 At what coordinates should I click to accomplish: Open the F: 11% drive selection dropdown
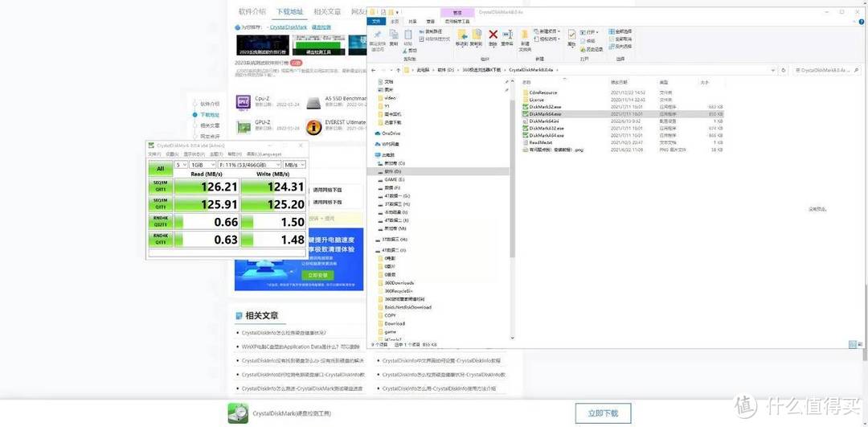click(x=250, y=165)
